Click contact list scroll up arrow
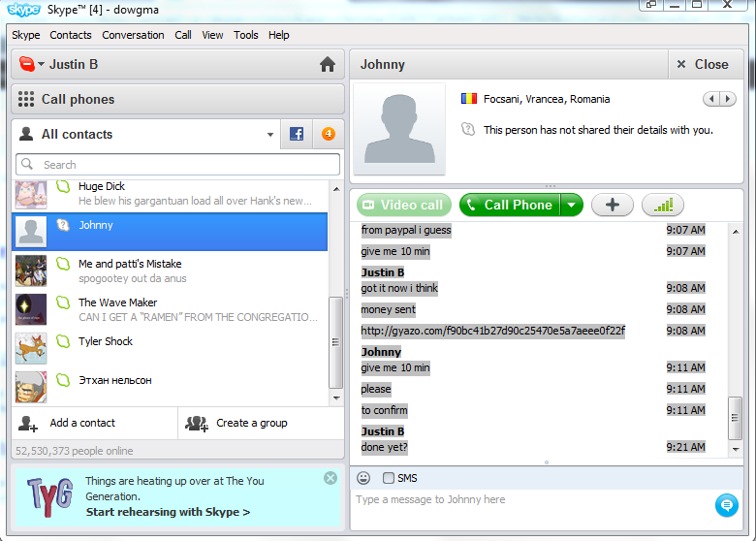This screenshot has width=756, height=541. 336,189
